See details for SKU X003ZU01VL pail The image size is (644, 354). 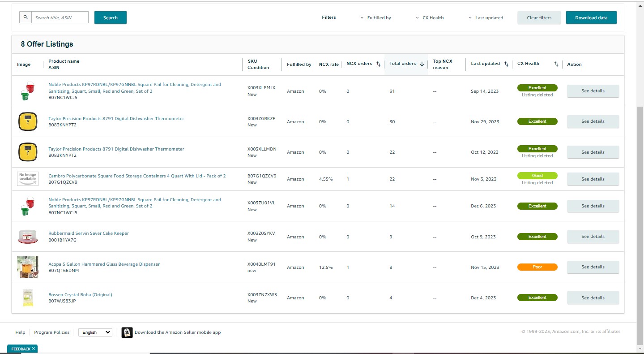click(x=593, y=206)
